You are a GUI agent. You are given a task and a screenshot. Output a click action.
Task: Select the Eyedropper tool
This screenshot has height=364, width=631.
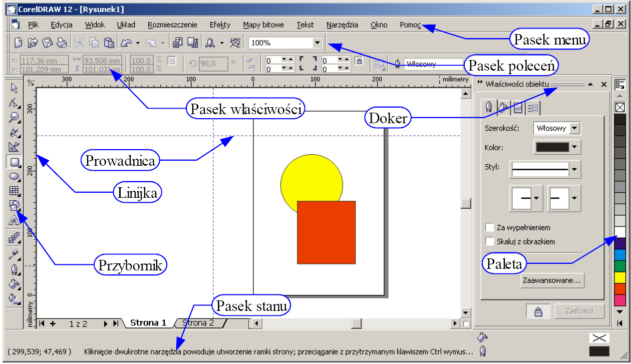point(14,255)
